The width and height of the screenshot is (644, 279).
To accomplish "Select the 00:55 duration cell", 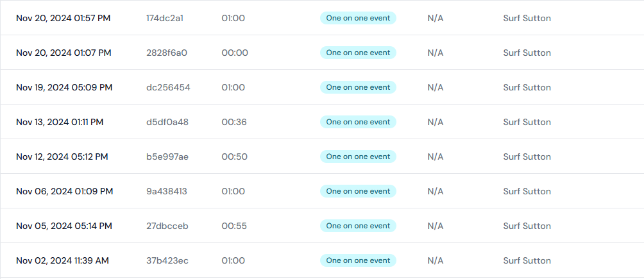I will click(x=234, y=226).
